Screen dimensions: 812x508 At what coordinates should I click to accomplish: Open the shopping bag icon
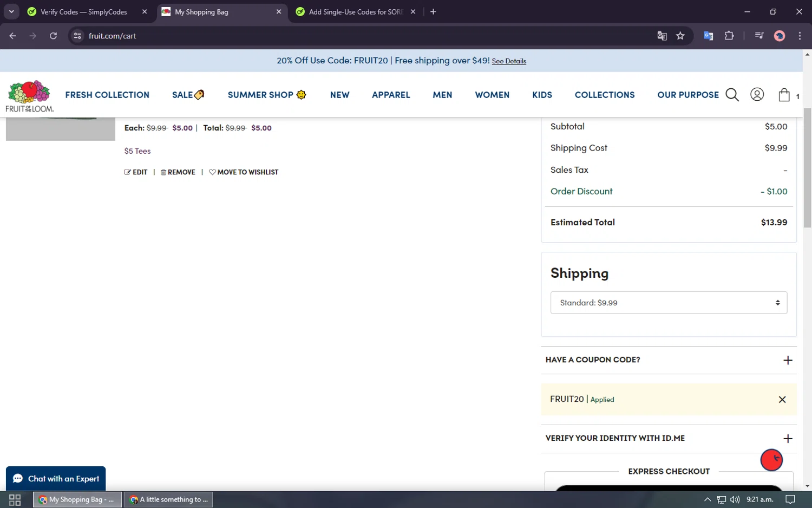click(784, 95)
